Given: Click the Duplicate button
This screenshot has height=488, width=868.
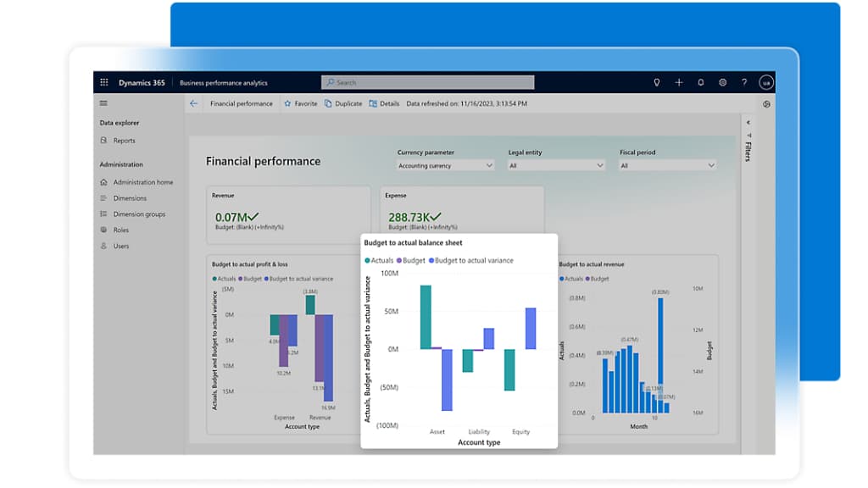Looking at the screenshot, I should tap(342, 103).
